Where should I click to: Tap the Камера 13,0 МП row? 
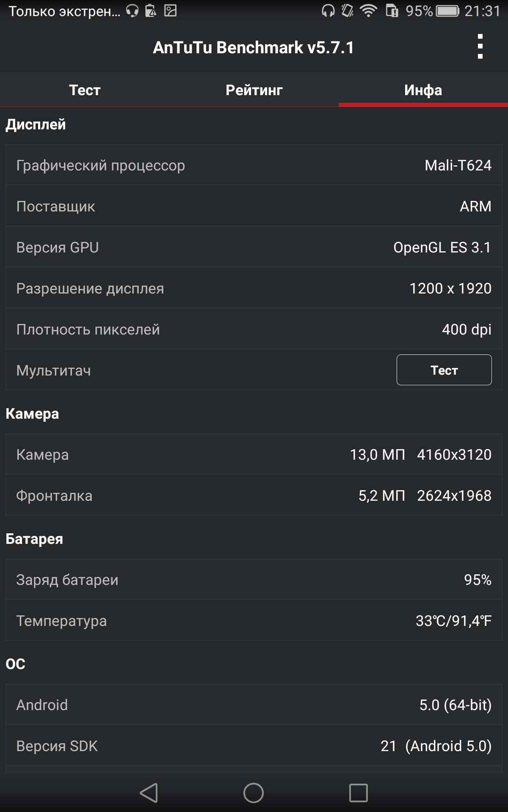[254, 454]
